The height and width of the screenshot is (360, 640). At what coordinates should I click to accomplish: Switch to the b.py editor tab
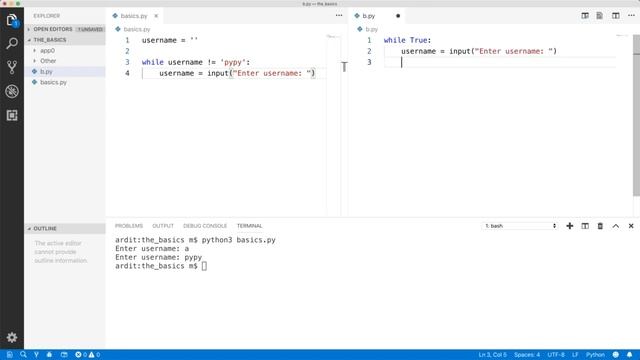pyautogui.click(x=369, y=16)
